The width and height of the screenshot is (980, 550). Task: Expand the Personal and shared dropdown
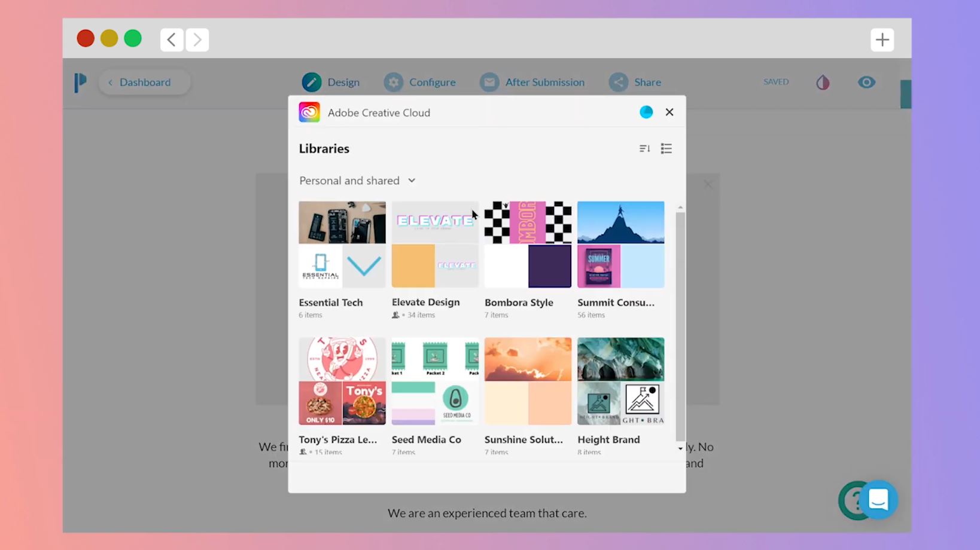point(357,181)
